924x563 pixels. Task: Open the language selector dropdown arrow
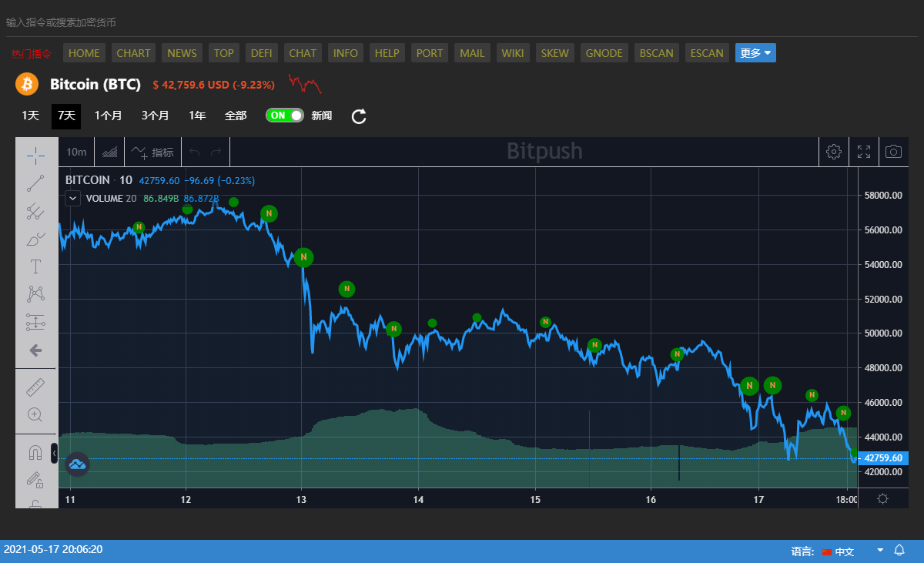(x=880, y=551)
